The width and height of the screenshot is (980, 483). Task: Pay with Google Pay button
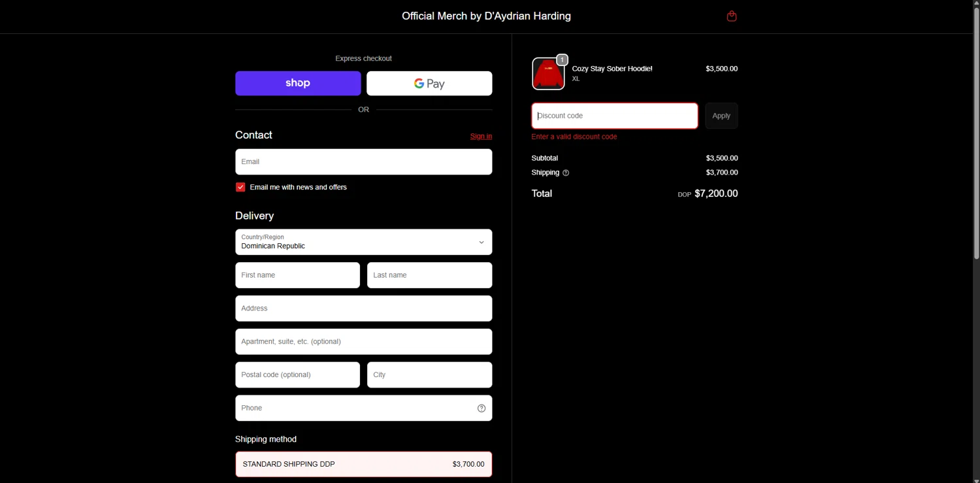coord(429,84)
